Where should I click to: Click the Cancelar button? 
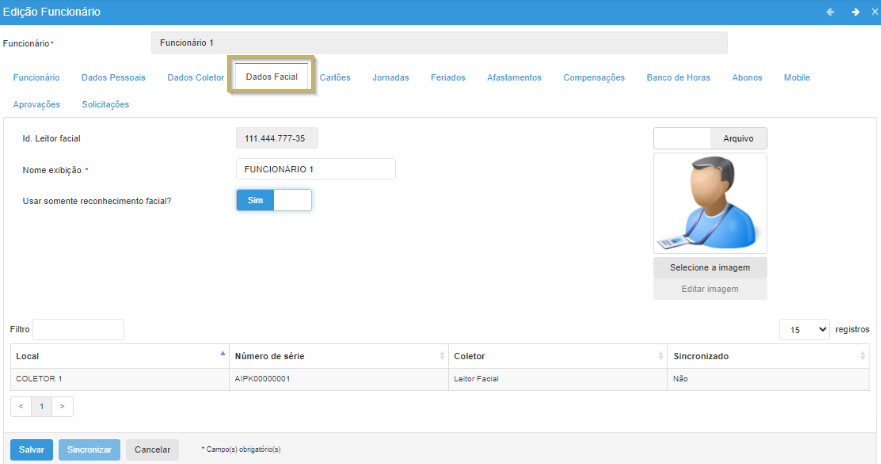point(152,450)
